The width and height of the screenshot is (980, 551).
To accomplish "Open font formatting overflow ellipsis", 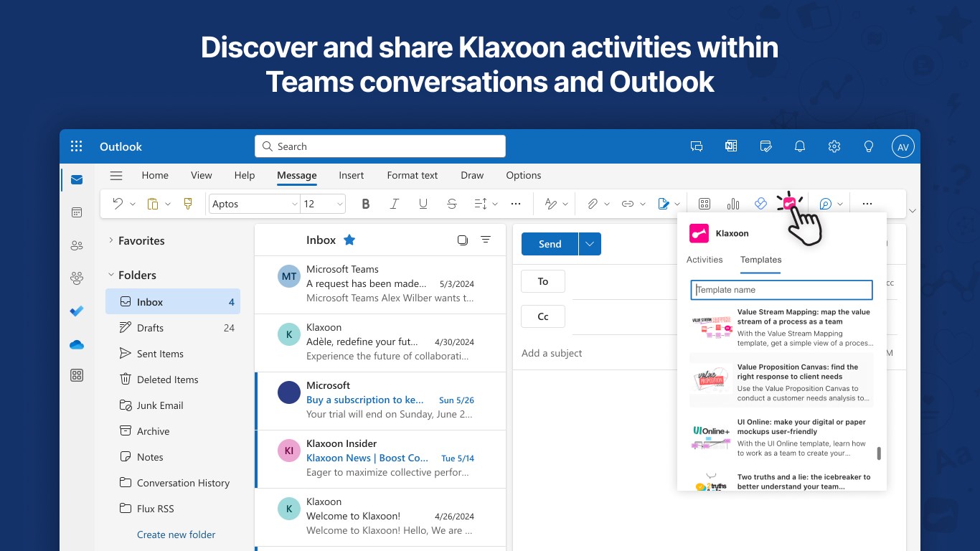I will (x=516, y=204).
